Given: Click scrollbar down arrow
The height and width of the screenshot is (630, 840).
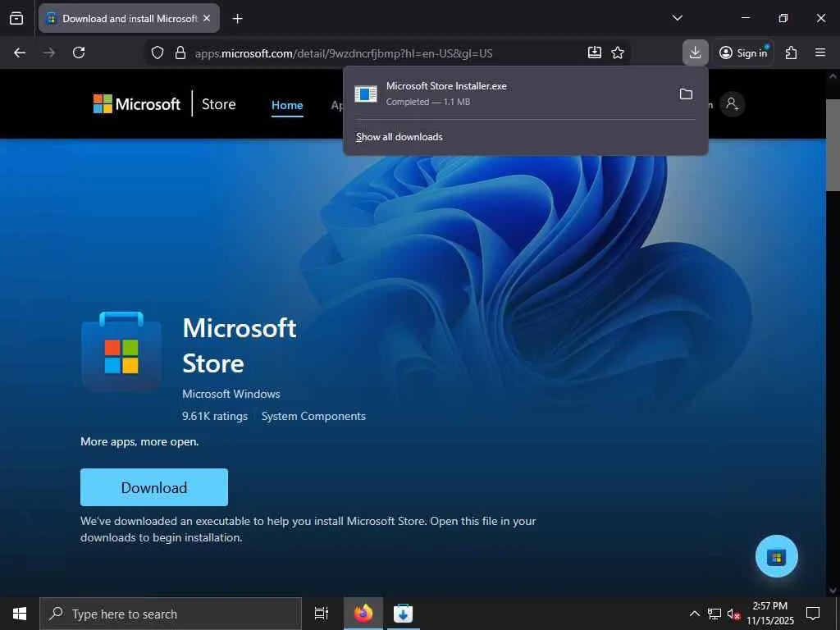Looking at the screenshot, I should [x=833, y=591].
